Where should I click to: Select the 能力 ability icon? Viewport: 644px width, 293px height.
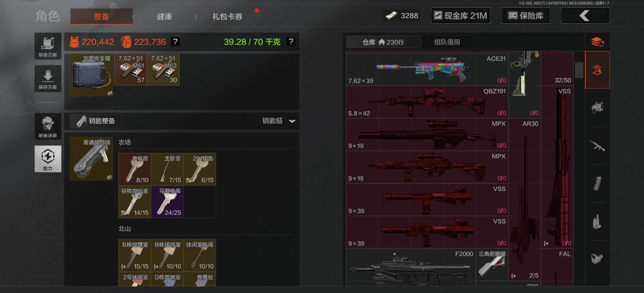pos(48,159)
